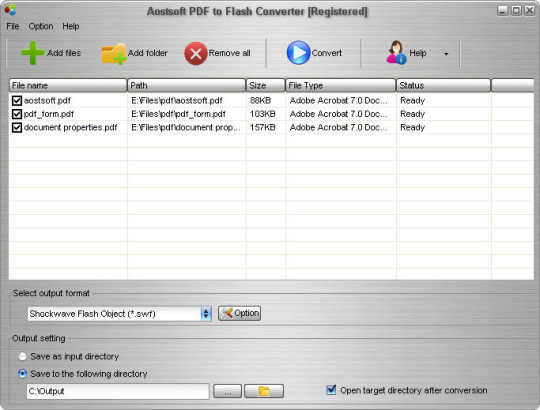This screenshot has height=410, width=540.
Task: Uncheck the document properties.pdf checkbox
Action: coord(17,127)
